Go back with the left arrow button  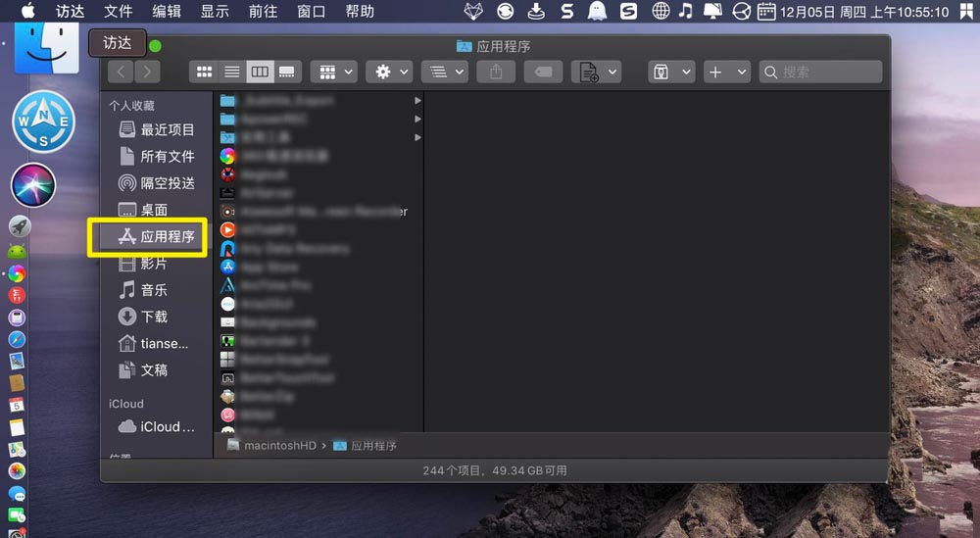tap(121, 72)
